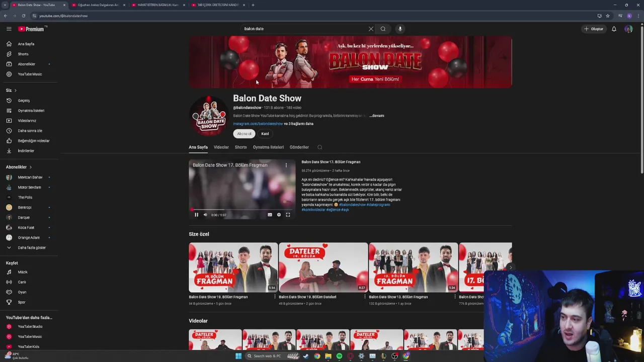
Task: Switch to the Videolar tab
Action: pos(221,147)
